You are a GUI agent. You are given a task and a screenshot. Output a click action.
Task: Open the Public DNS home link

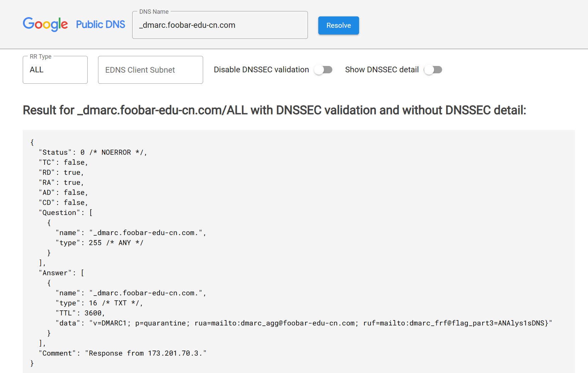[100, 24]
